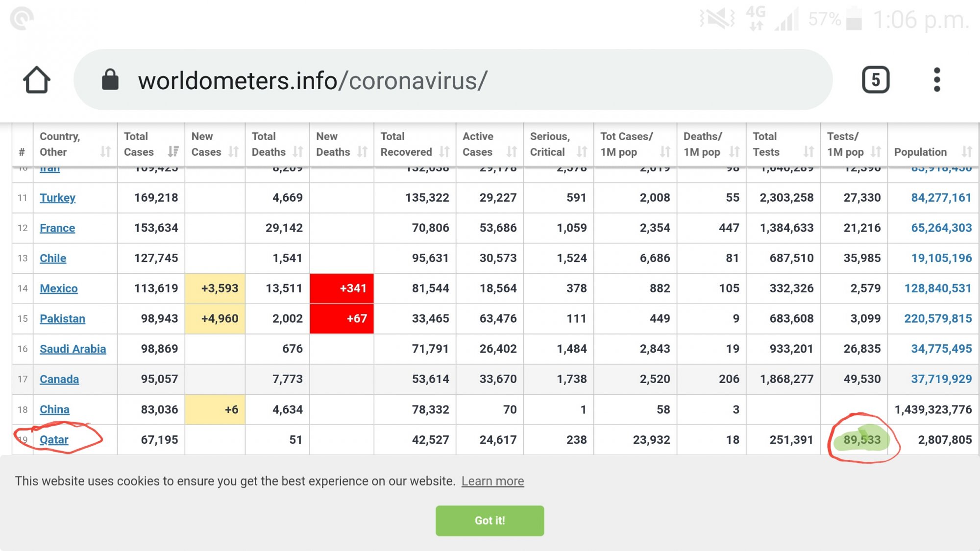Open Pakistan population link 220,579,815
This screenshot has height=551, width=980.
tap(938, 319)
